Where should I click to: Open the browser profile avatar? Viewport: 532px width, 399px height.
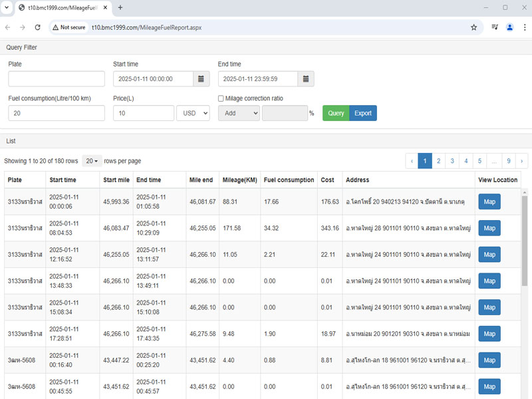point(509,27)
